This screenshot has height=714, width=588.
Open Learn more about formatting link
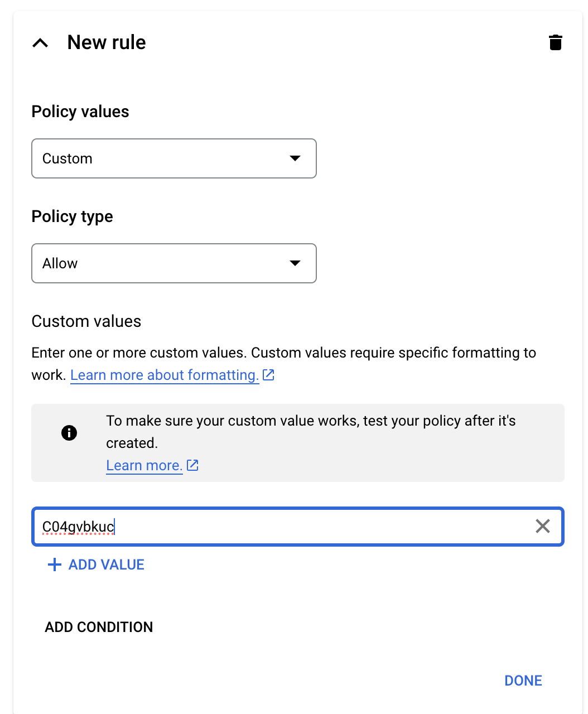click(165, 375)
